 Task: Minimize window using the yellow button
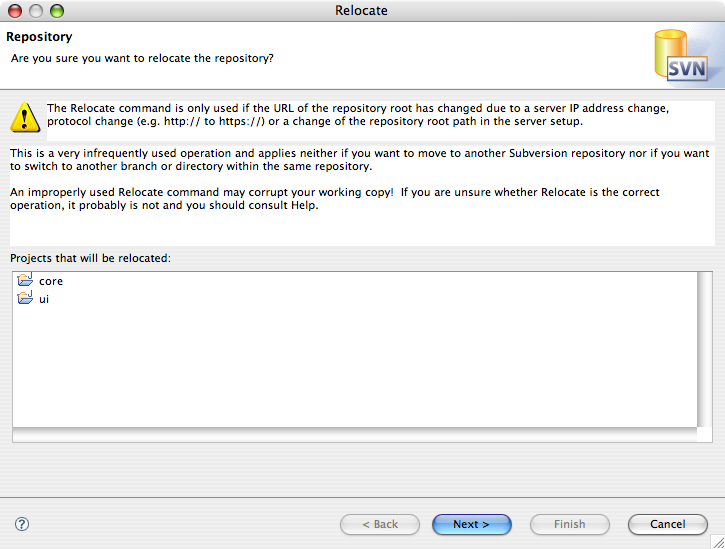(x=36, y=11)
